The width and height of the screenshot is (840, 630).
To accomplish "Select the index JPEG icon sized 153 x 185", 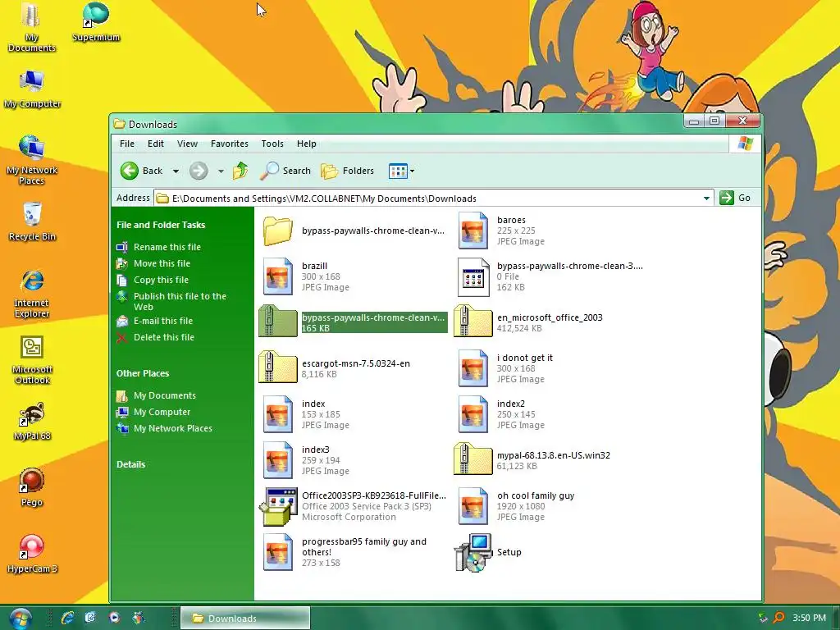I will click(277, 414).
